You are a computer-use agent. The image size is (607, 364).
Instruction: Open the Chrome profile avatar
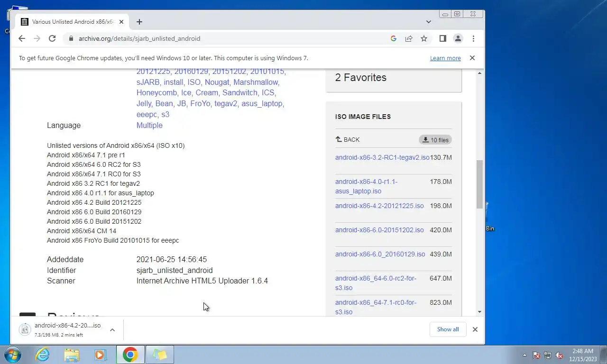458,38
